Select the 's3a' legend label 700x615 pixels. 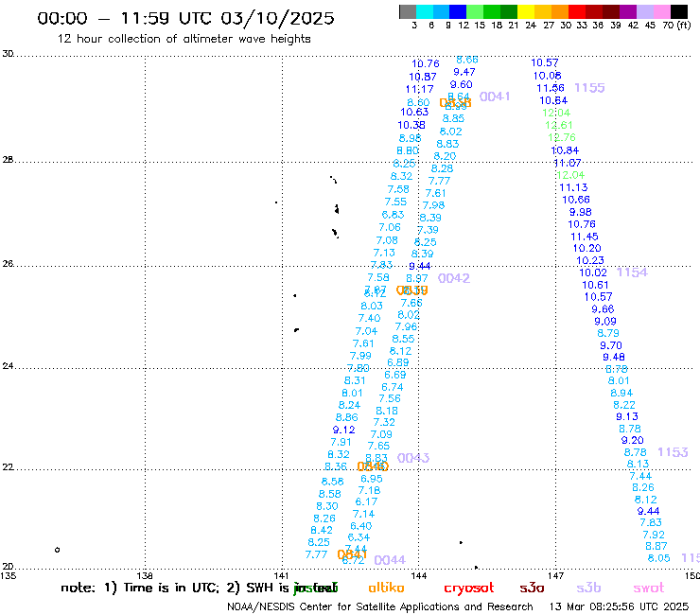(532, 588)
